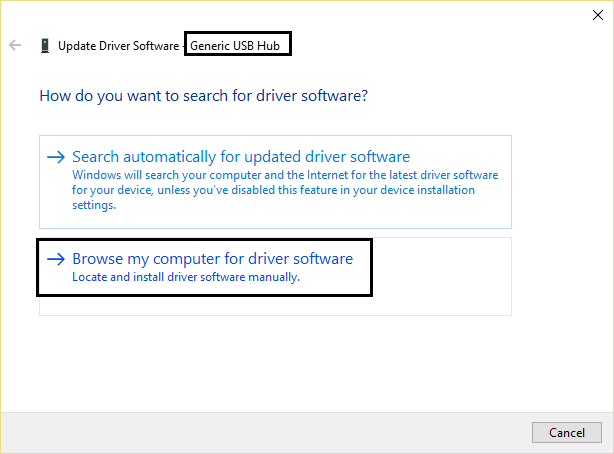Click the 'Update Driver Software' title text

[x=119, y=46]
